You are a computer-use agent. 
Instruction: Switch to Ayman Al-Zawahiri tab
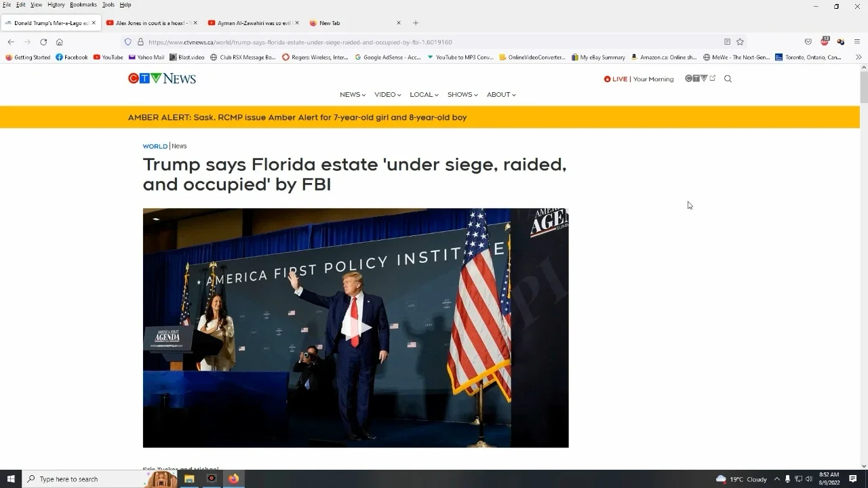pos(253,23)
